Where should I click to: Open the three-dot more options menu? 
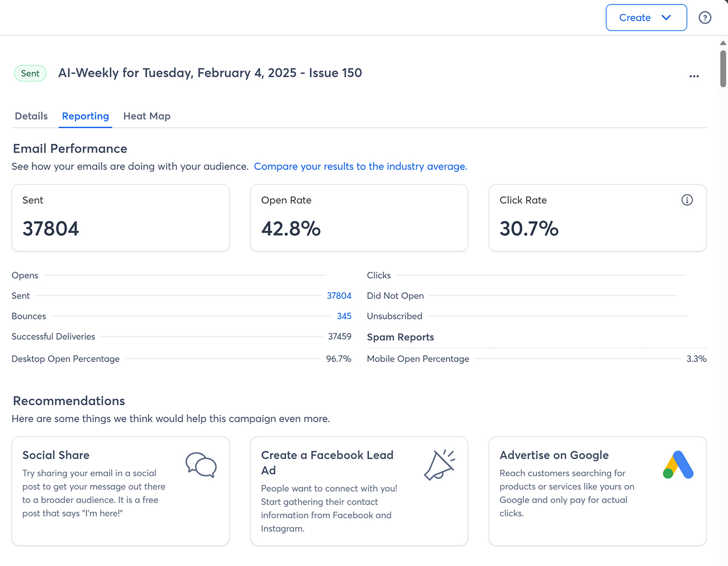(x=694, y=76)
